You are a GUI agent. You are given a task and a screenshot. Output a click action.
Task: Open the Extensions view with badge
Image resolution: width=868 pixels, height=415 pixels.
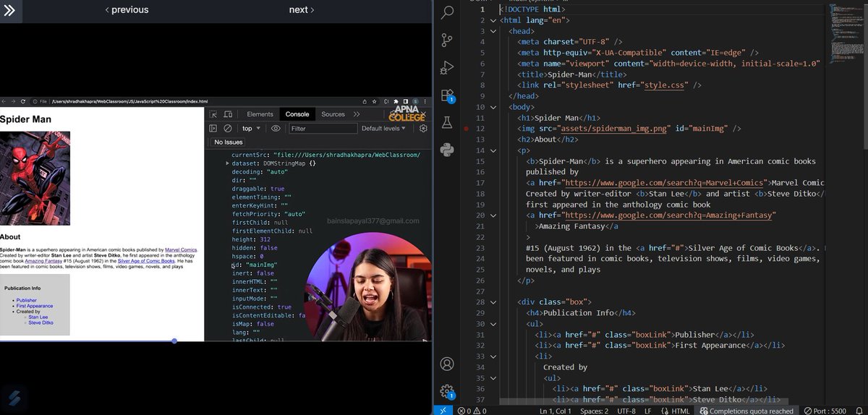pyautogui.click(x=447, y=95)
